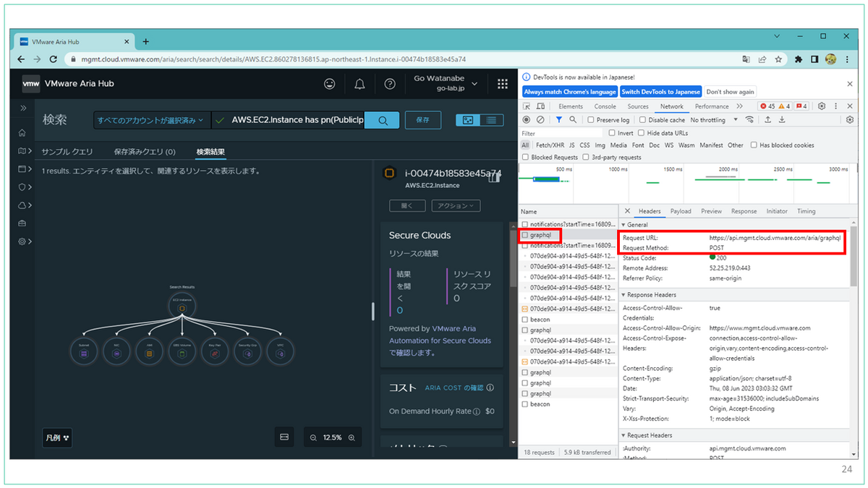868x488 pixels.
Task: Open Go Watanabe user menu dropdown
Action: 446,84
